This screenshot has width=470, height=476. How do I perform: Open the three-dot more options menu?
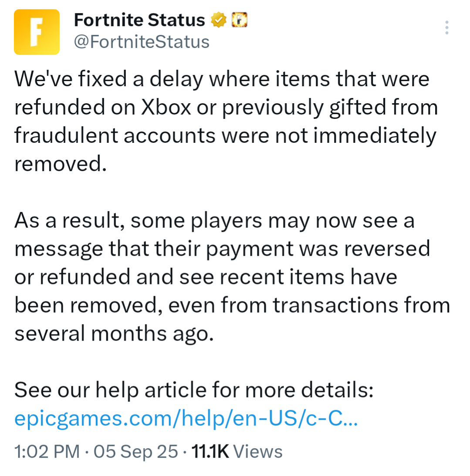click(446, 27)
